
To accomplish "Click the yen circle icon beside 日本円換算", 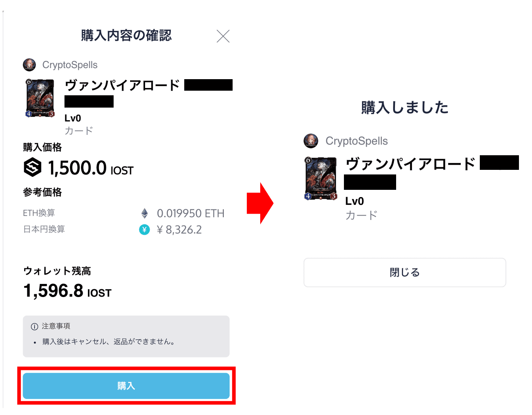I will [144, 229].
